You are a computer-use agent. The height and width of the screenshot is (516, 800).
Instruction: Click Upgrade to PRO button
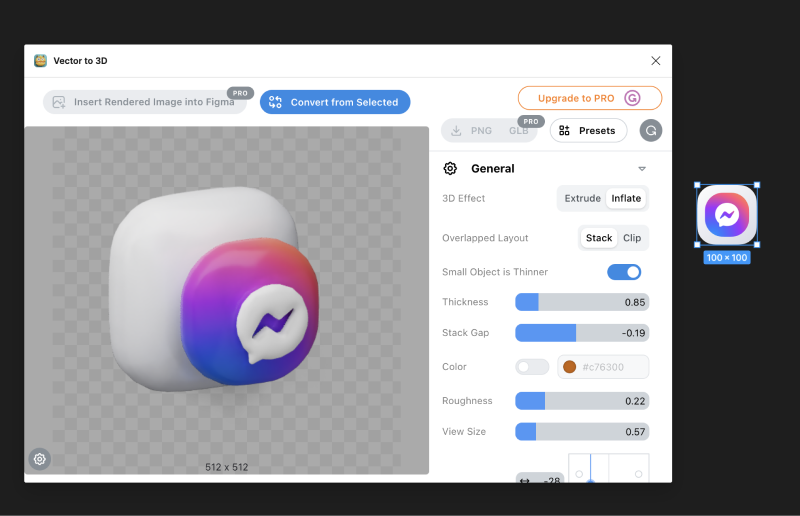589,98
